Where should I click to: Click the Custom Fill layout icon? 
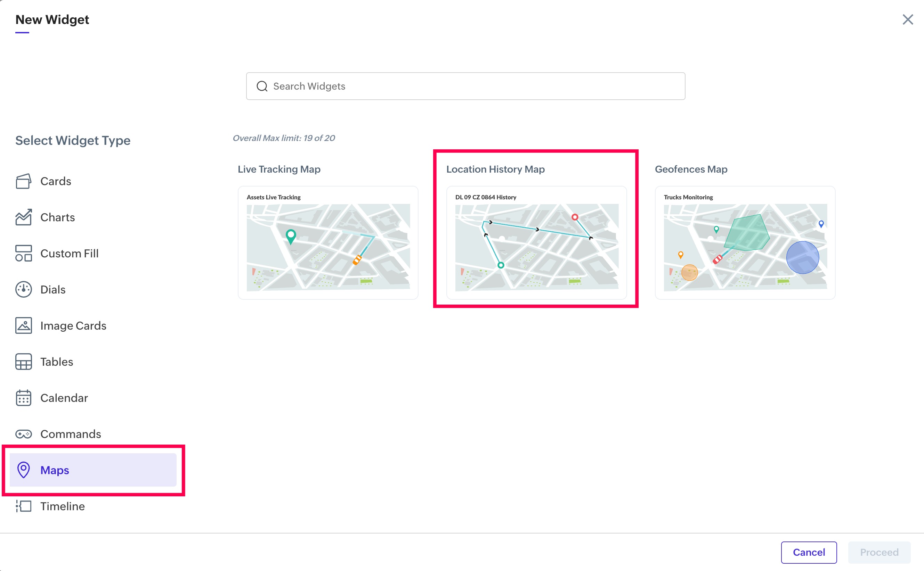point(23,254)
